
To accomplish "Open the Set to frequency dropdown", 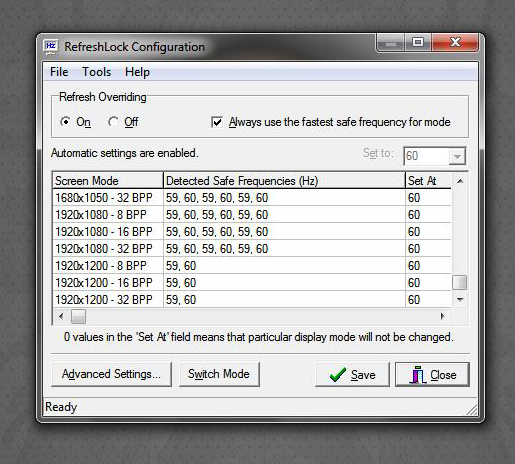I will tap(457, 156).
